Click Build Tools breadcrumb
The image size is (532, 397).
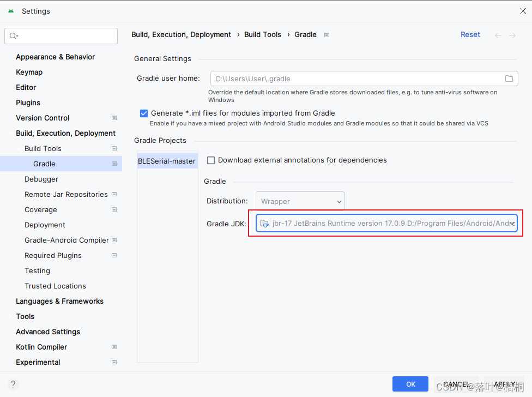(263, 34)
